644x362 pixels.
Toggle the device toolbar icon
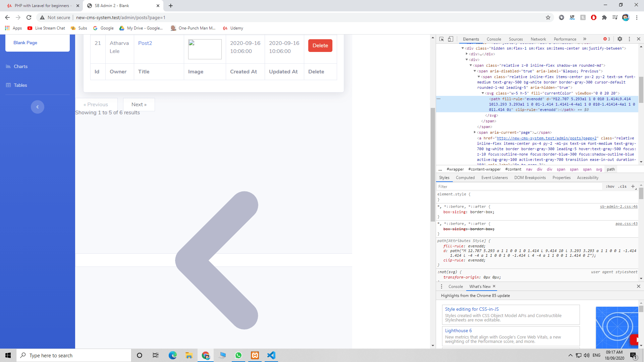[450, 39]
